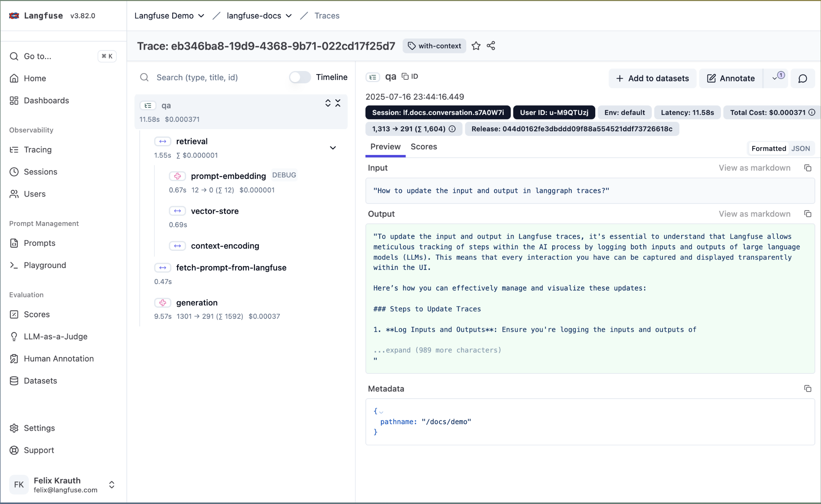Image resolution: width=821 pixels, height=504 pixels.
Task: Star this trace
Action: pyautogui.click(x=476, y=46)
